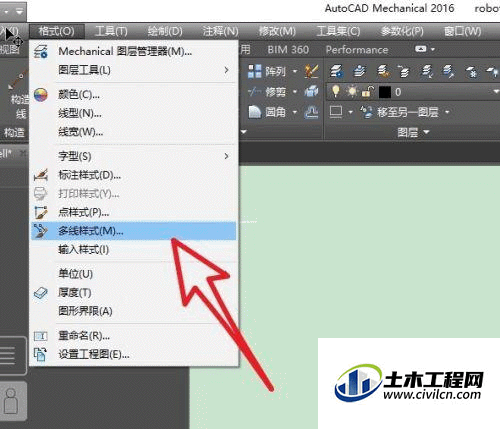Open the 注释(N) menu
The image size is (500, 429).
220,32
